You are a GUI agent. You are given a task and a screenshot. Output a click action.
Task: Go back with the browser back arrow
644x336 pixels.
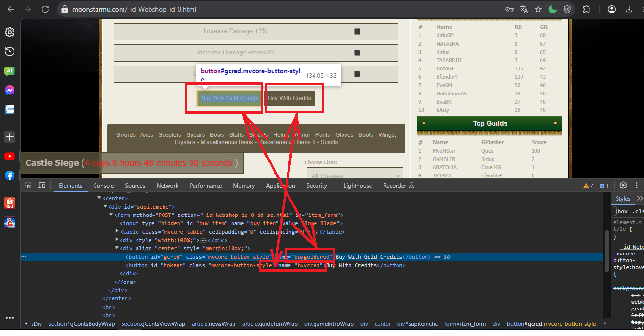click(x=11, y=9)
